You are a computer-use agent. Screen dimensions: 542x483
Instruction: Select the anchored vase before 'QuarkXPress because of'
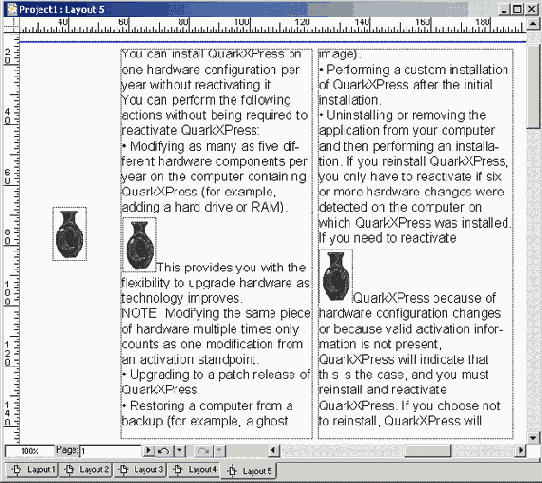click(x=336, y=276)
